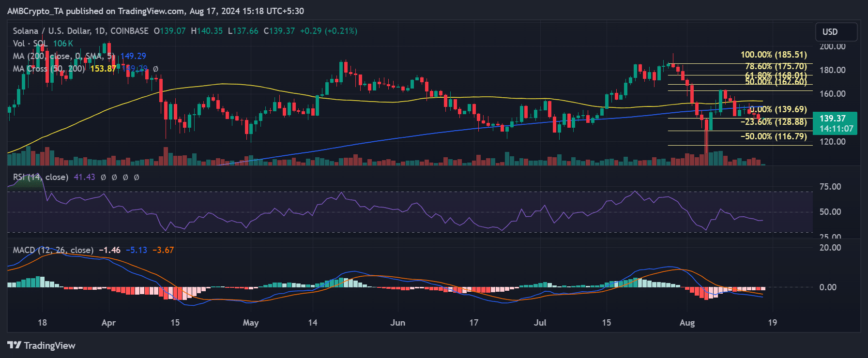Click the 'May' label on time axis

tap(251, 323)
